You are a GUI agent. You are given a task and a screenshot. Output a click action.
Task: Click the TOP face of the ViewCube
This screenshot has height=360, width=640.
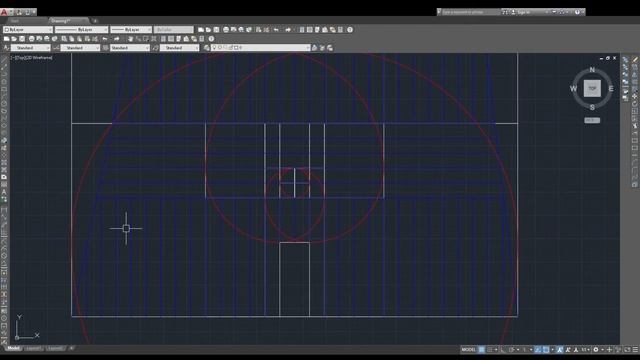pyautogui.click(x=592, y=88)
